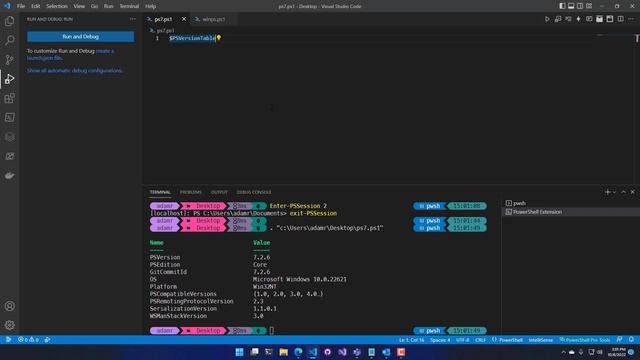
Task: Open the Run and Debug view icon
Action: coord(9,79)
